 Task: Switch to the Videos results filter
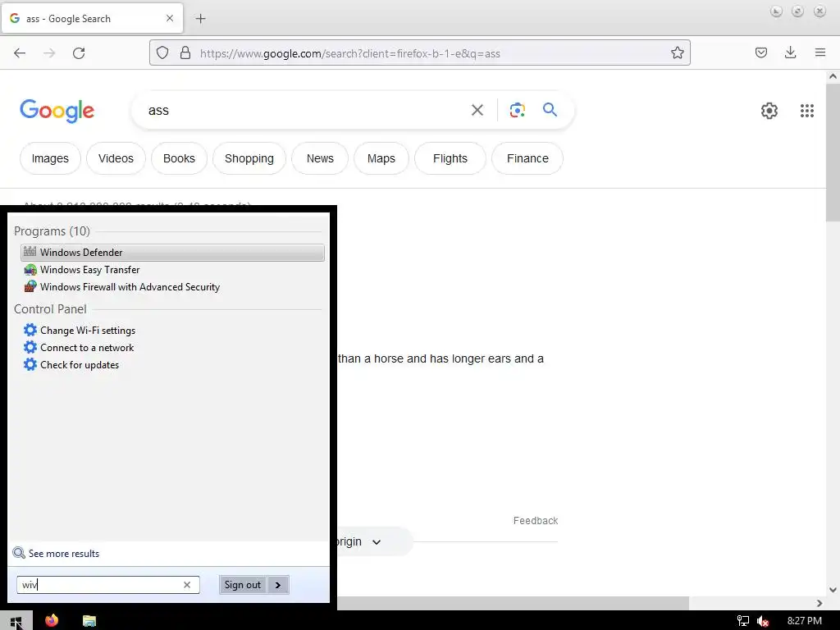tap(116, 158)
